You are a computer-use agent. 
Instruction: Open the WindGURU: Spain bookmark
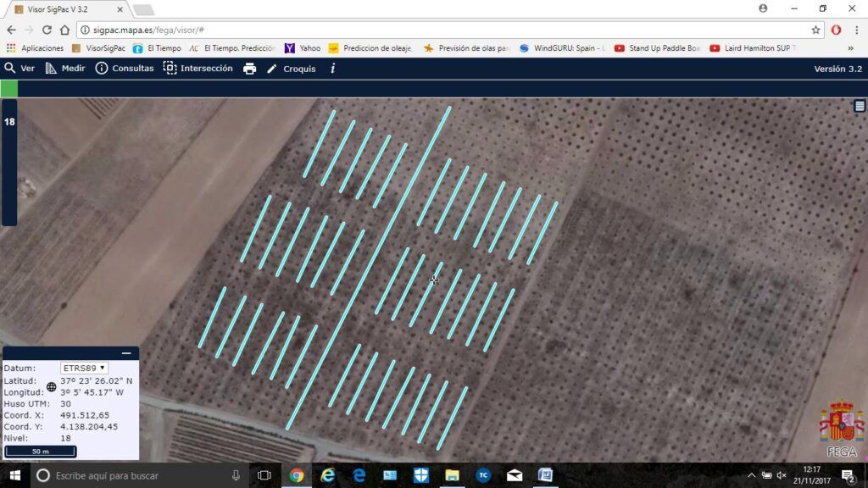coord(562,48)
